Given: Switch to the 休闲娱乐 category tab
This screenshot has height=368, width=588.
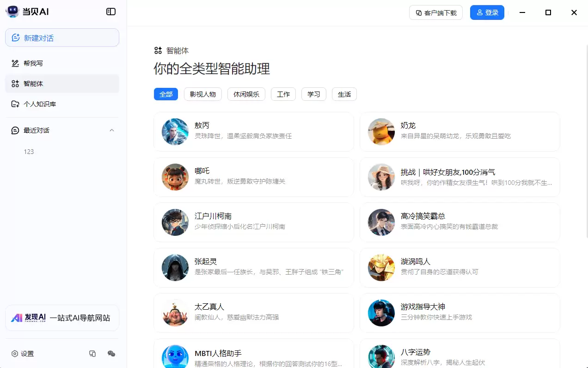Looking at the screenshot, I should pyautogui.click(x=246, y=94).
